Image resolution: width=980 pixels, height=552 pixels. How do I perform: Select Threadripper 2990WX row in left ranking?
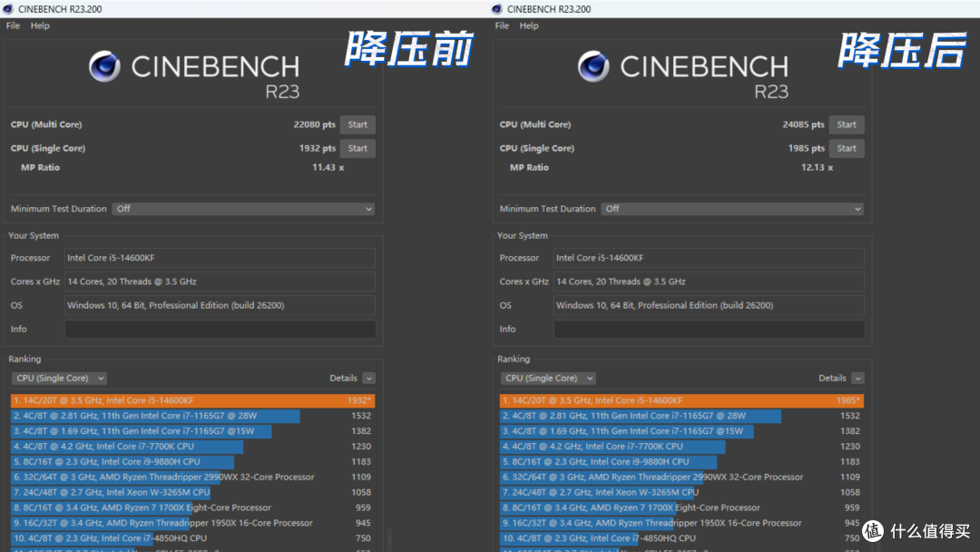(192, 477)
